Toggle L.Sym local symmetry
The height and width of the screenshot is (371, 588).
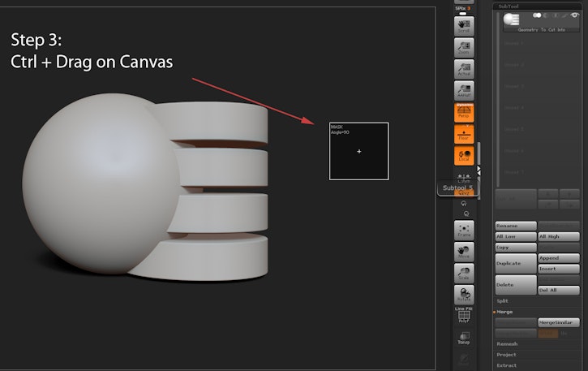coord(464,178)
